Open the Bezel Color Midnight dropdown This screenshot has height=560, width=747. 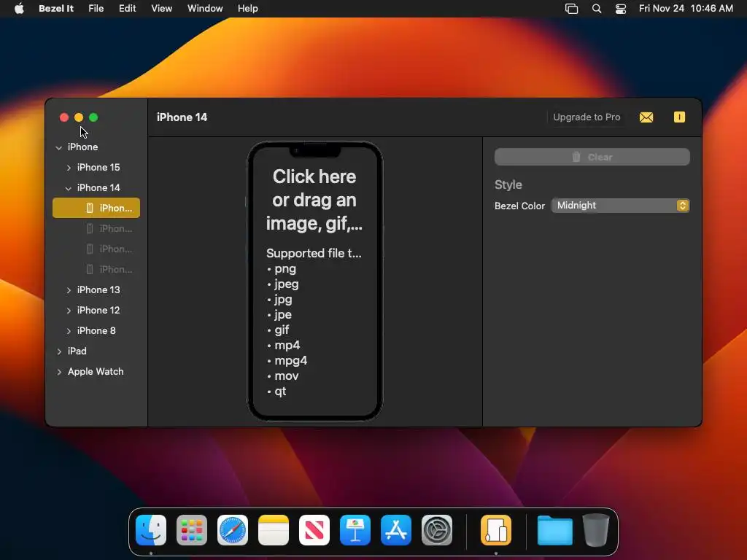620,205
